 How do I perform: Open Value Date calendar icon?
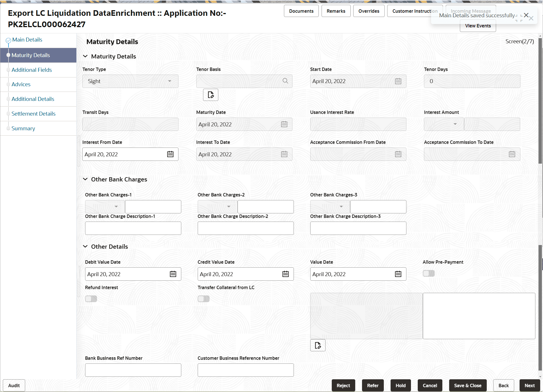398,274
